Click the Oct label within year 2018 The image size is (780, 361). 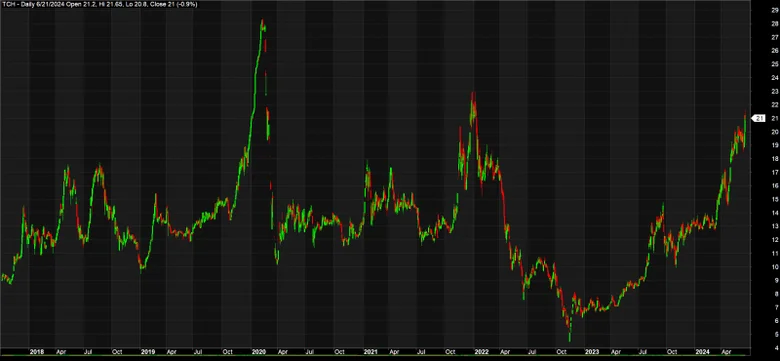click(117, 352)
